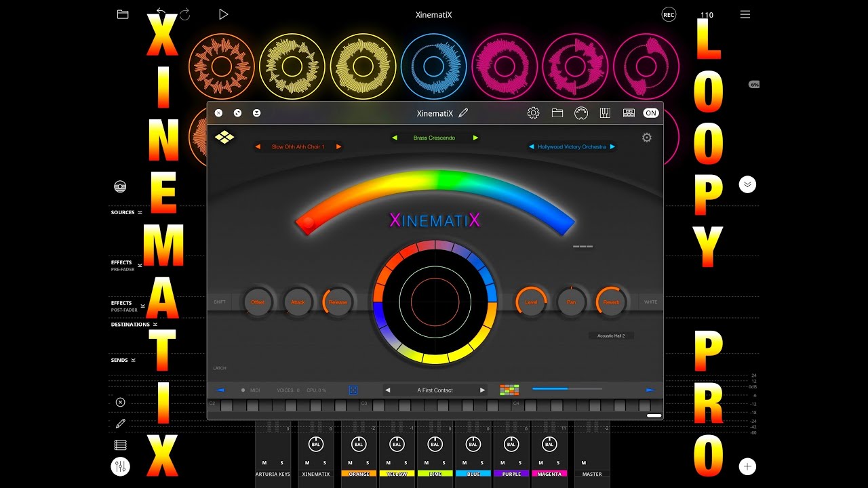Open plugin window settings gear in title bar
This screenshot has width=868, height=488.
pyautogui.click(x=534, y=113)
